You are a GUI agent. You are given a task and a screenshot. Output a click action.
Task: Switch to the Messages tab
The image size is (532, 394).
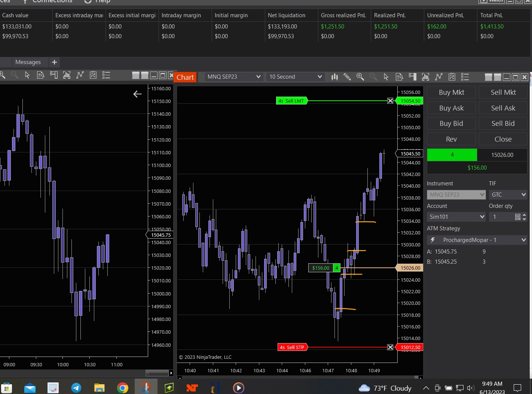pyautogui.click(x=28, y=62)
